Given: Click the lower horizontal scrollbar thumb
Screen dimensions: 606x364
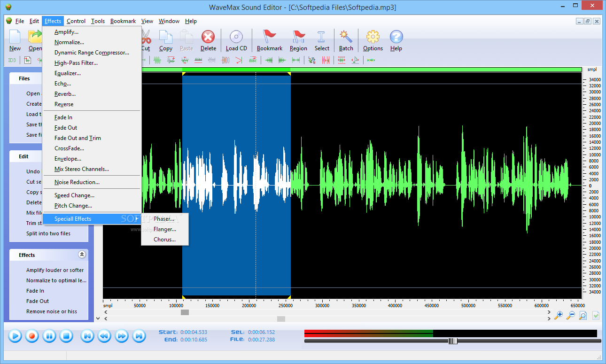Looking at the screenshot, I should (x=281, y=319).
